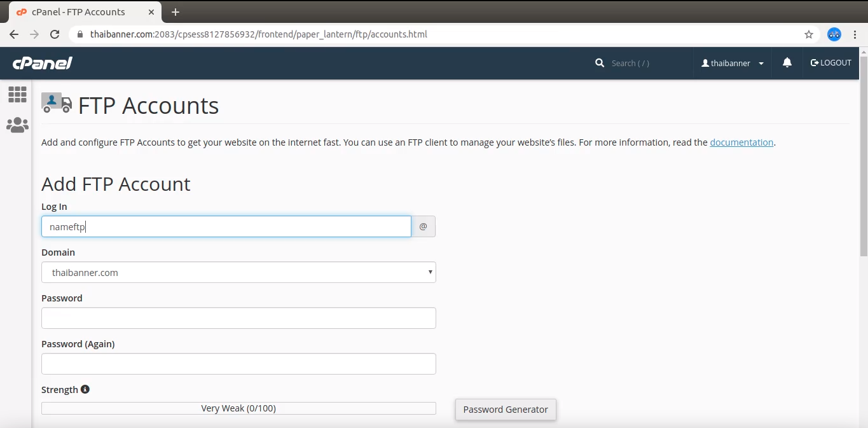Open Chrome's three-dot menu
This screenshot has height=428, width=868.
tap(855, 34)
